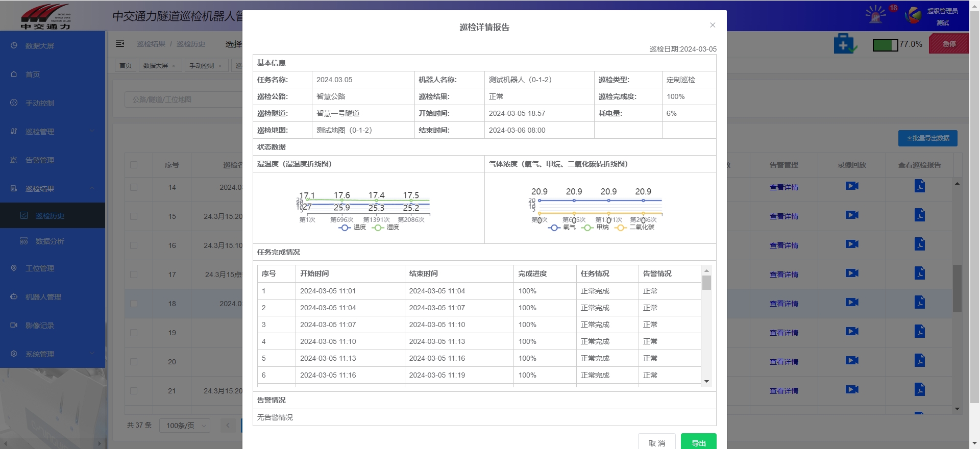Open PDF inspection report for row 16
This screenshot has width=980, height=449.
(920, 244)
